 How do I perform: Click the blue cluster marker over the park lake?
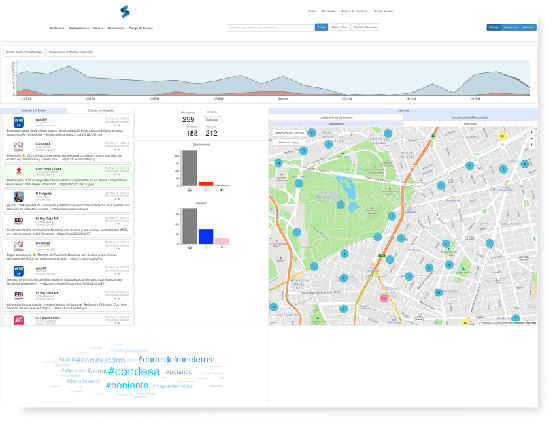tap(341, 205)
